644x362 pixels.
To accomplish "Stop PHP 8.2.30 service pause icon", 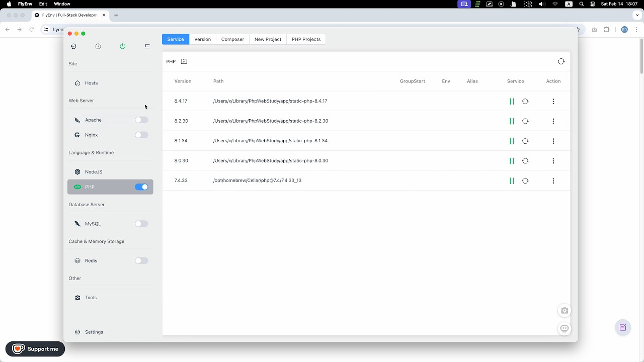I will (x=512, y=121).
